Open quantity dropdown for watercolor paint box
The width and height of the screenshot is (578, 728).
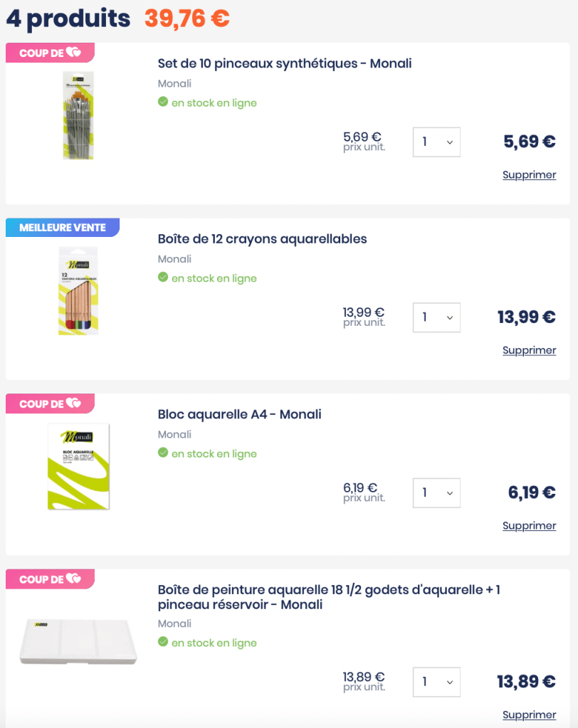click(x=436, y=682)
